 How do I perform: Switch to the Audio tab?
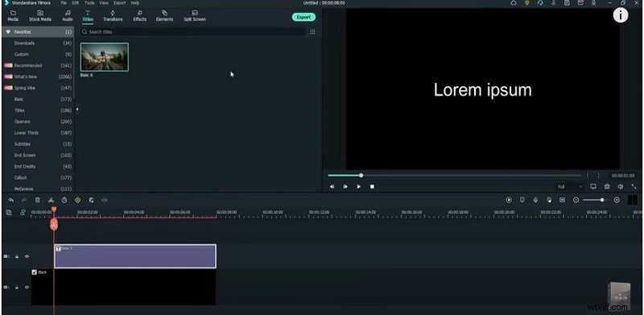(68, 16)
